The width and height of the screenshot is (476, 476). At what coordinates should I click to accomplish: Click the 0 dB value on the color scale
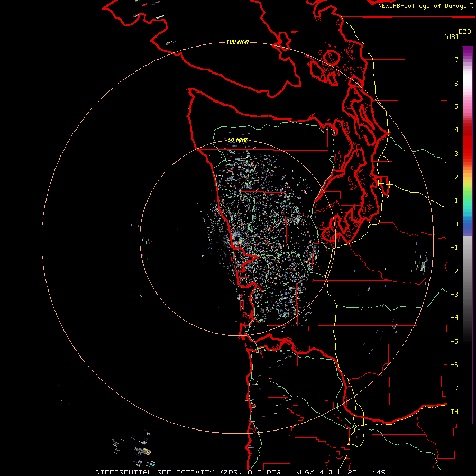pyautogui.click(x=456, y=224)
